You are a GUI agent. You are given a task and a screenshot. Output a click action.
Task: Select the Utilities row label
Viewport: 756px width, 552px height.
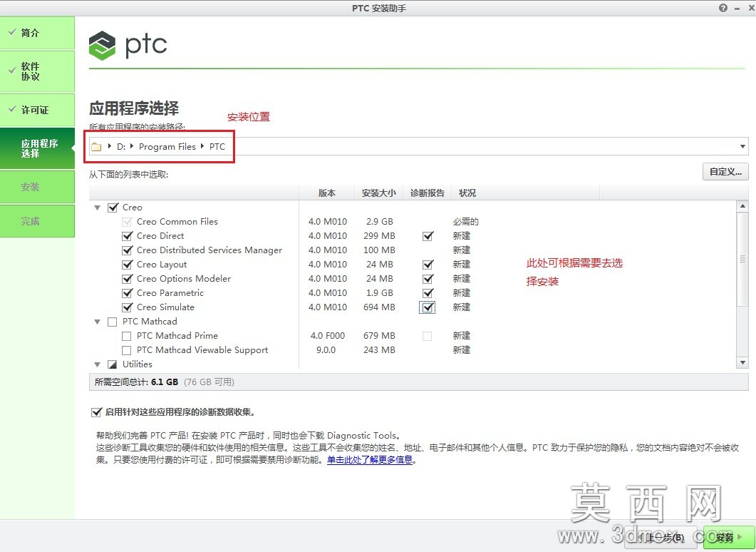(138, 364)
